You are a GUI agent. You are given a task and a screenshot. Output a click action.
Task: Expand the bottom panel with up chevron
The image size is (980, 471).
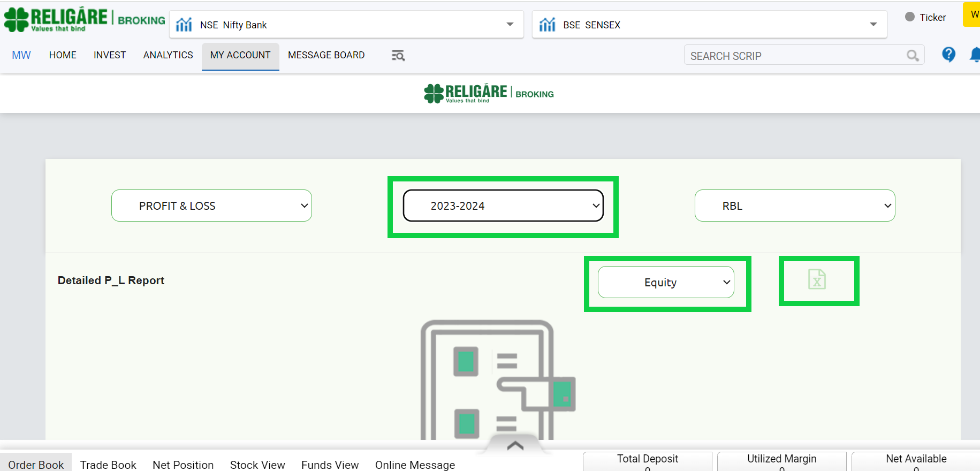[x=515, y=445]
